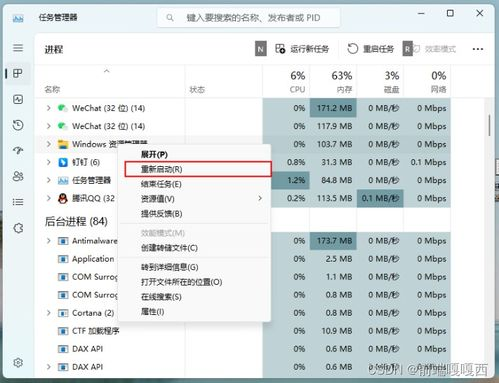Open the Details list sidebar icon
The width and height of the screenshot is (499, 383).
click(x=18, y=202)
